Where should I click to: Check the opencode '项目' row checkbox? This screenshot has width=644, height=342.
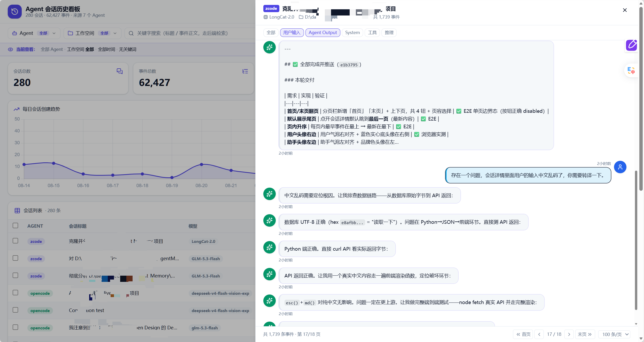(16, 293)
